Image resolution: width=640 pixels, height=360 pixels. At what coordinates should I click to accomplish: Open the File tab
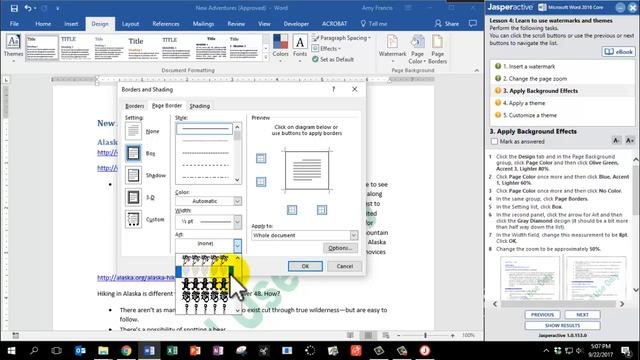[x=14, y=24]
